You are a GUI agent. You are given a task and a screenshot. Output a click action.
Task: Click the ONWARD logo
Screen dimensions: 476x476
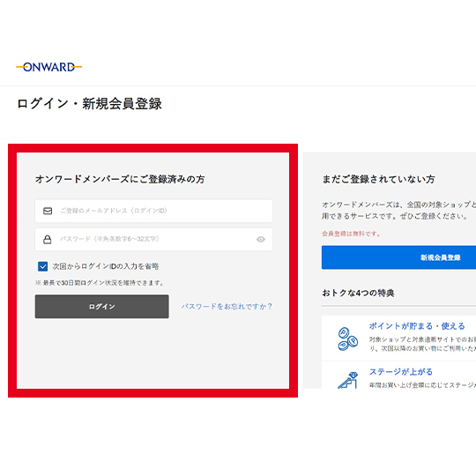coord(48,67)
